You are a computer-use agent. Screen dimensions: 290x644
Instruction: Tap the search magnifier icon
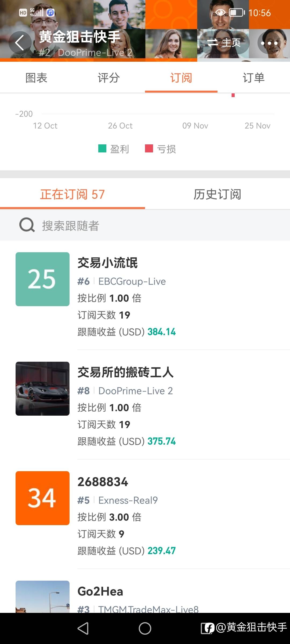(27, 225)
